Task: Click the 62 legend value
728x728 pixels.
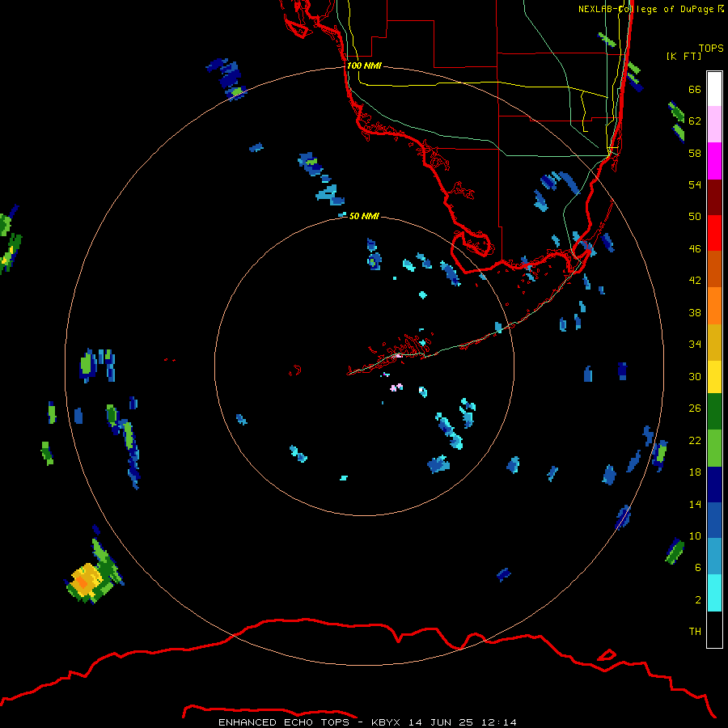Action: [x=695, y=121]
